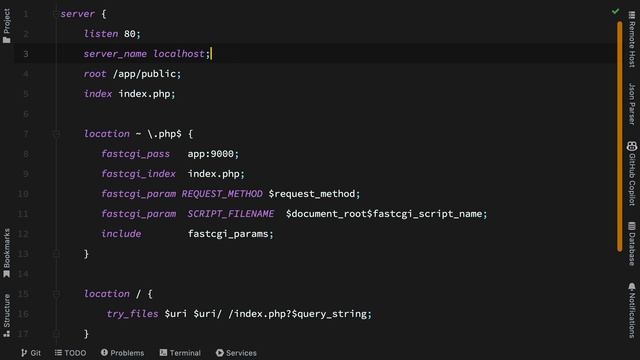Open the Git tool window
This screenshot has height=360, width=640.
(31, 353)
